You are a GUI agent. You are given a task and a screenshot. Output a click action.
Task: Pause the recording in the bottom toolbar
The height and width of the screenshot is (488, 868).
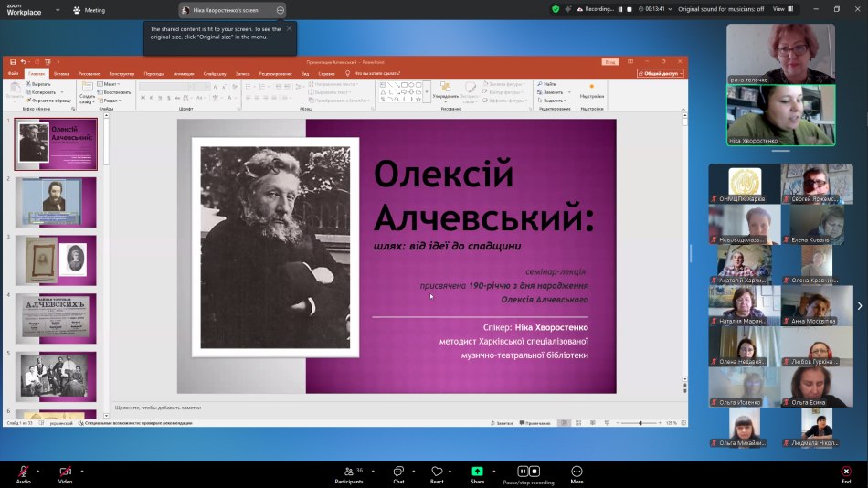pyautogui.click(x=523, y=472)
